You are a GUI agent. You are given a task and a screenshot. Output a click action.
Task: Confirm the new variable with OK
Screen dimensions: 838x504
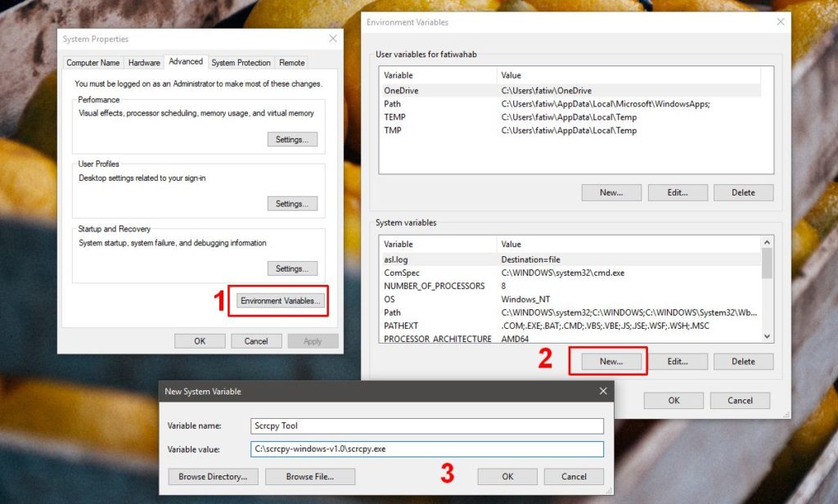pos(507,476)
